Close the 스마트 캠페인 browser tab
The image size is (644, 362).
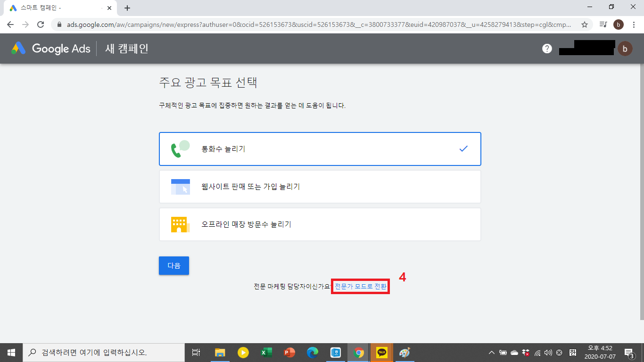click(x=109, y=8)
